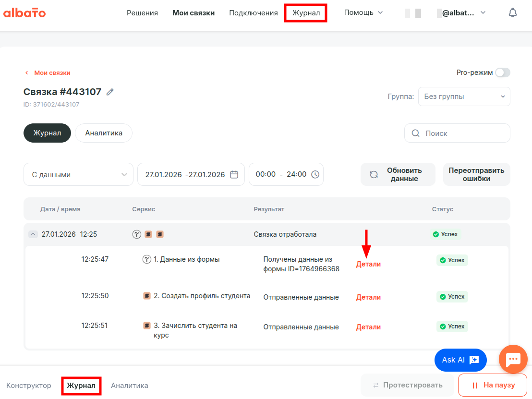
Task: Click the pencil icon to rename Связка #443107
Action: 110,92
